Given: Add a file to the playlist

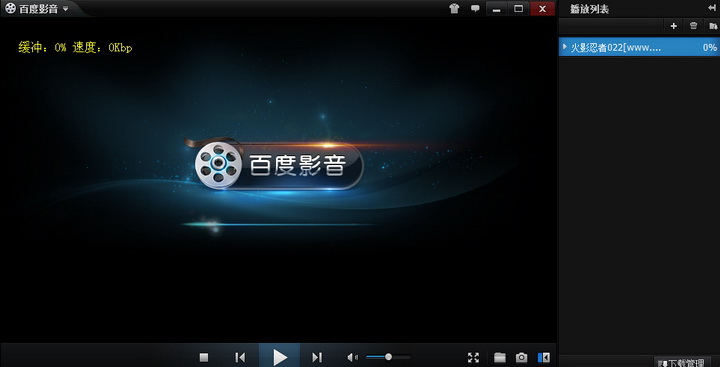Looking at the screenshot, I should 674,26.
